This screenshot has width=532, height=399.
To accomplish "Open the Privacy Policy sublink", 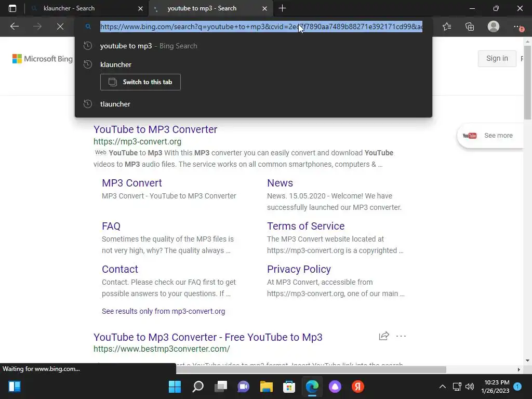I will [x=299, y=269].
